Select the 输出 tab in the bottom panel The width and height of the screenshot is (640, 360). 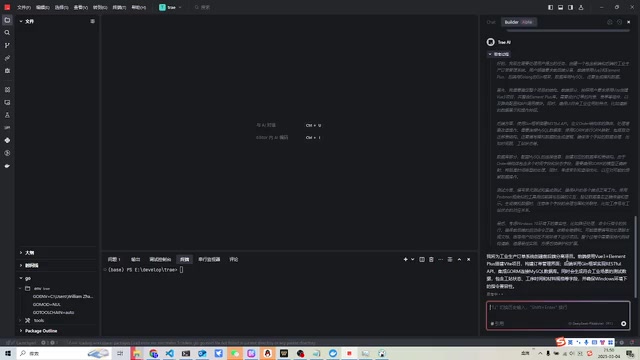136,259
